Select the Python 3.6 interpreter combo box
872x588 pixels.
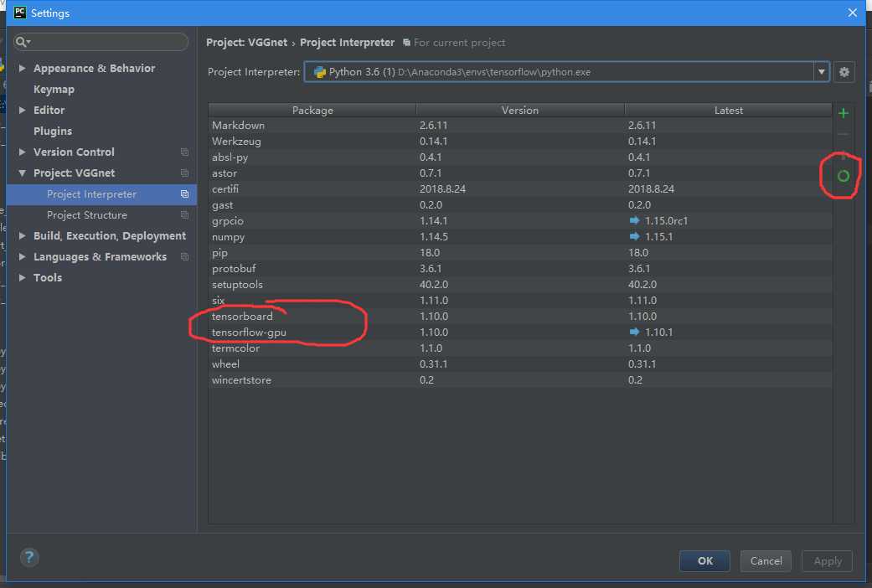(567, 72)
